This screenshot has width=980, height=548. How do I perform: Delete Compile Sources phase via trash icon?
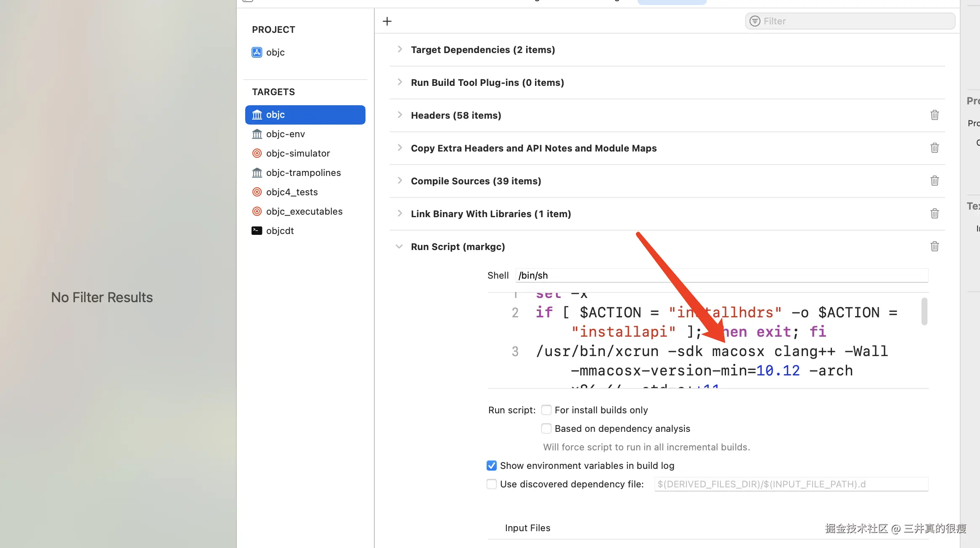click(x=935, y=181)
